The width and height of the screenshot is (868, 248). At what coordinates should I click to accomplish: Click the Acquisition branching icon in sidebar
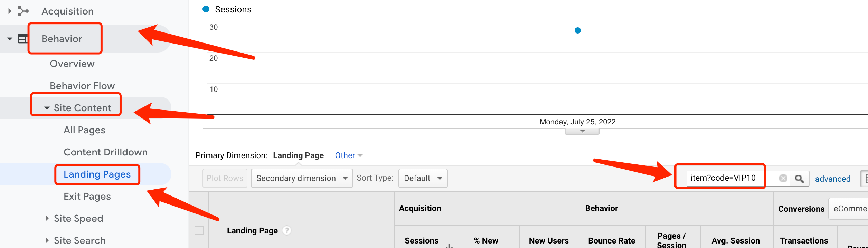point(23,11)
